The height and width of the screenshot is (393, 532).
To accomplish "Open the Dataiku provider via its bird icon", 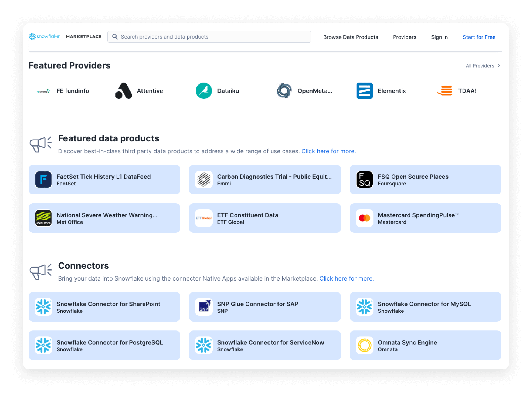I will click(203, 91).
